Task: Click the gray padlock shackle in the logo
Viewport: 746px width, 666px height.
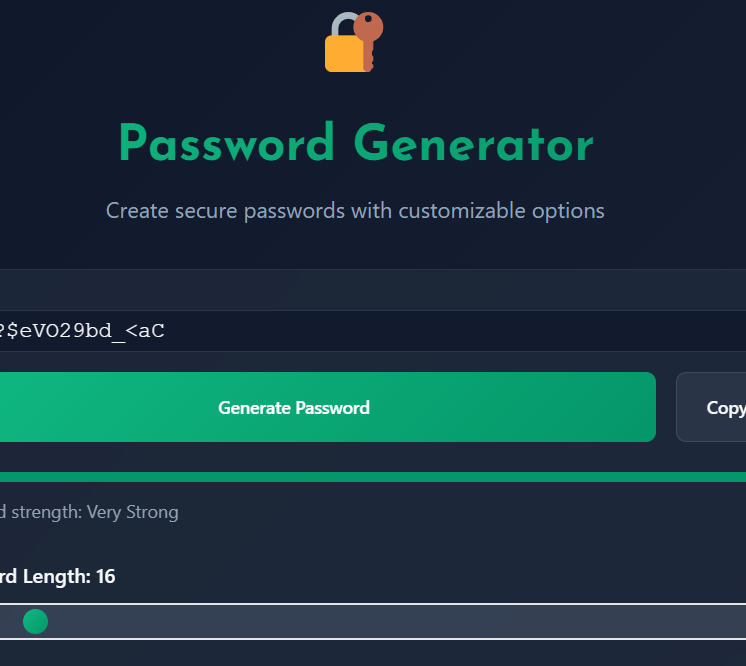Action: click(x=341, y=24)
